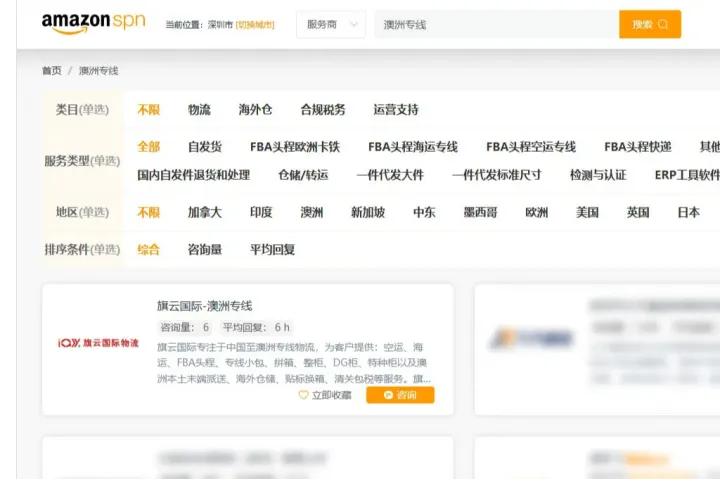Open 旗云国际-澳洲专线 listing title
The image size is (720, 479).
pos(204,306)
